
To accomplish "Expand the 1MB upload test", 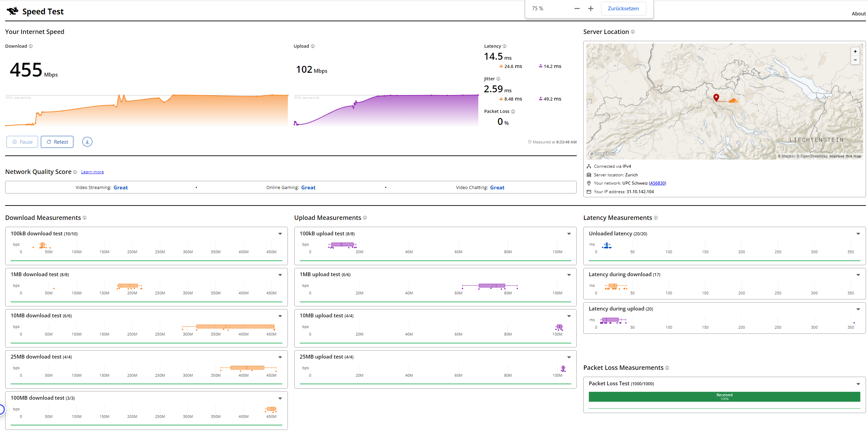I will click(x=569, y=275).
